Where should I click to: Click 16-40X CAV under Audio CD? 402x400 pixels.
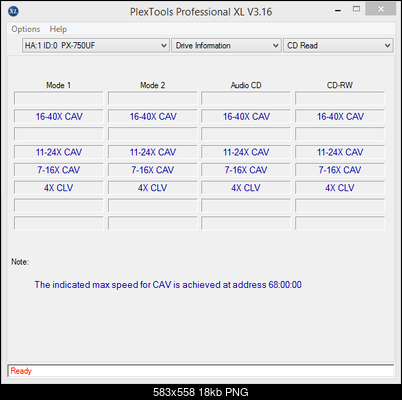[246, 117]
